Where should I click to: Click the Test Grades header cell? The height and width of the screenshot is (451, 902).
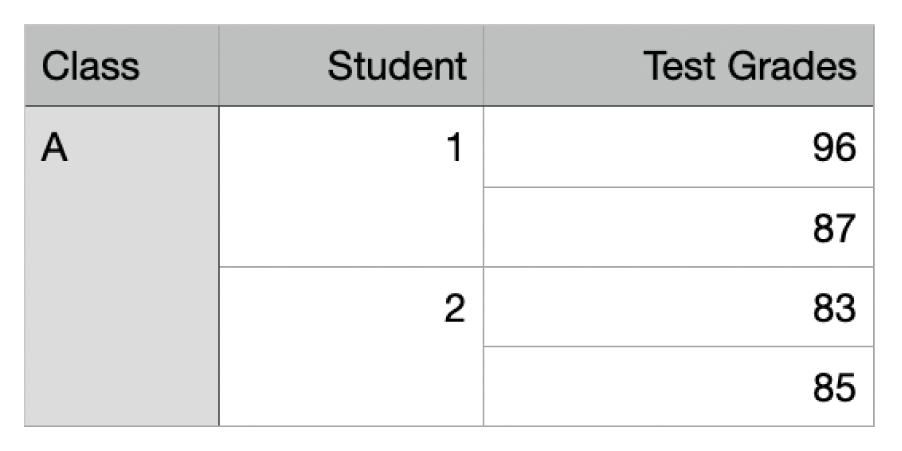678,66
